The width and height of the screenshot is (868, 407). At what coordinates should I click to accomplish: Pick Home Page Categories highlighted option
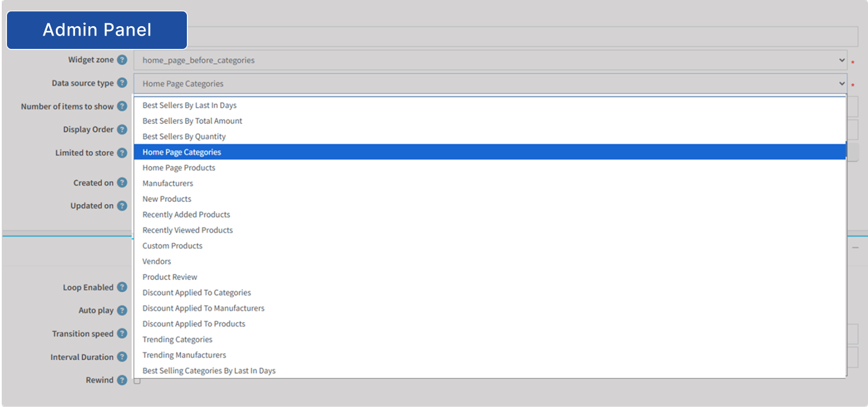coord(490,152)
